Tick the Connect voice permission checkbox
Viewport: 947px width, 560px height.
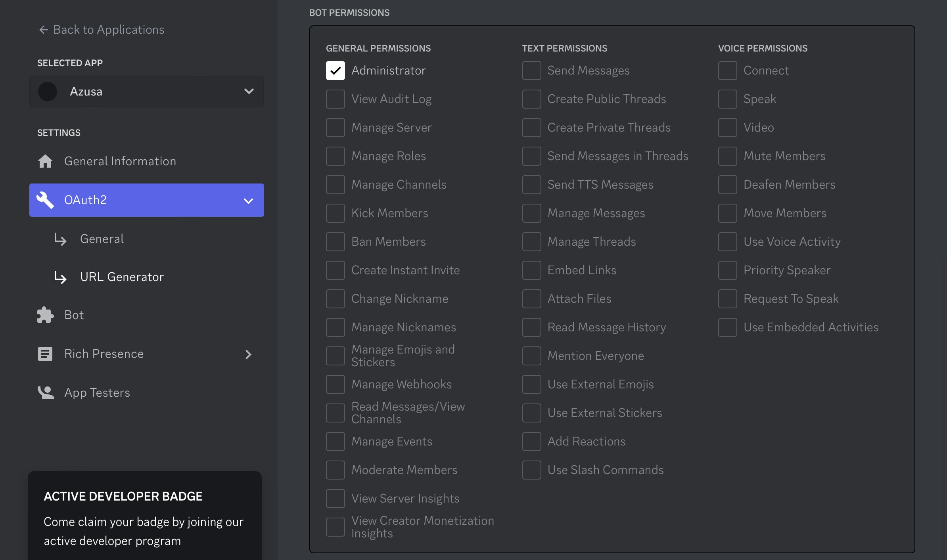coord(727,71)
